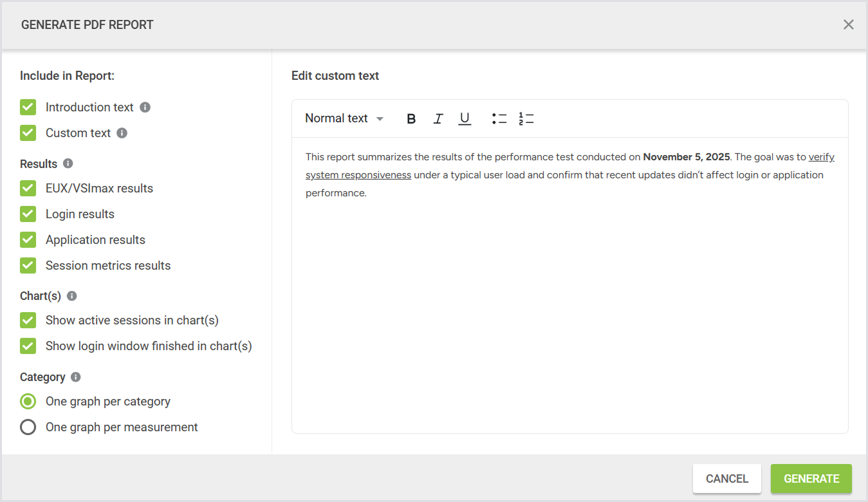
Task: Apply italic formatting to the text
Action: 438,118
